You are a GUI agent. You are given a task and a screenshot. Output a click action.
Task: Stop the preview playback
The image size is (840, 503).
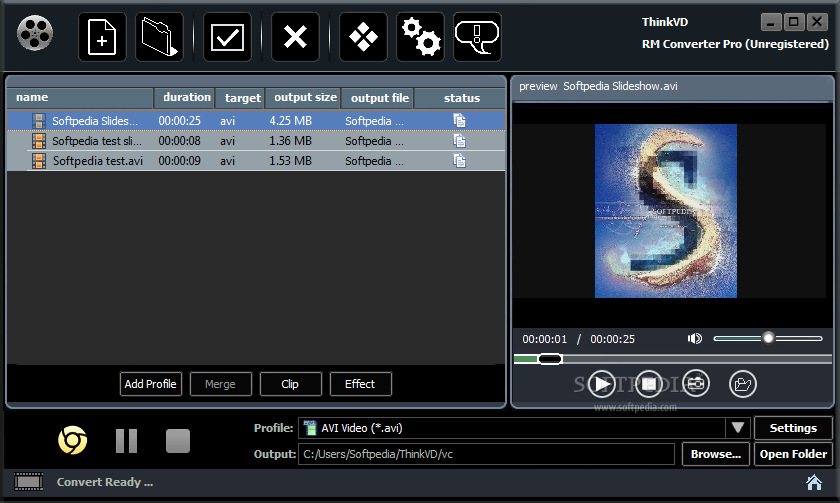(649, 384)
